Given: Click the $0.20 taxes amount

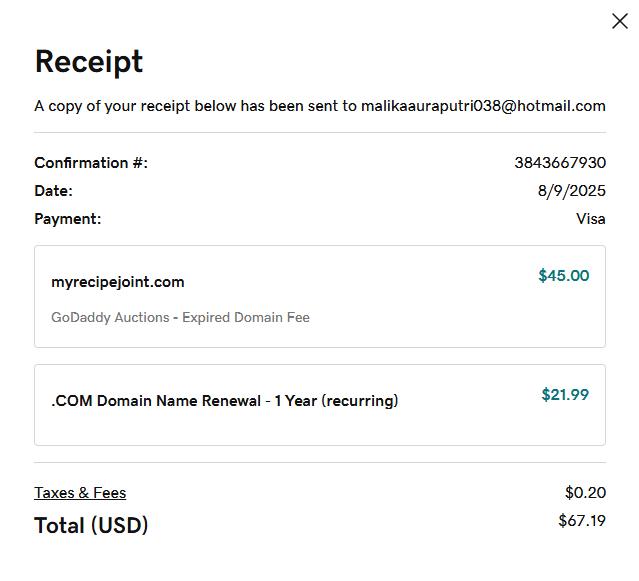Looking at the screenshot, I should pos(585,492).
